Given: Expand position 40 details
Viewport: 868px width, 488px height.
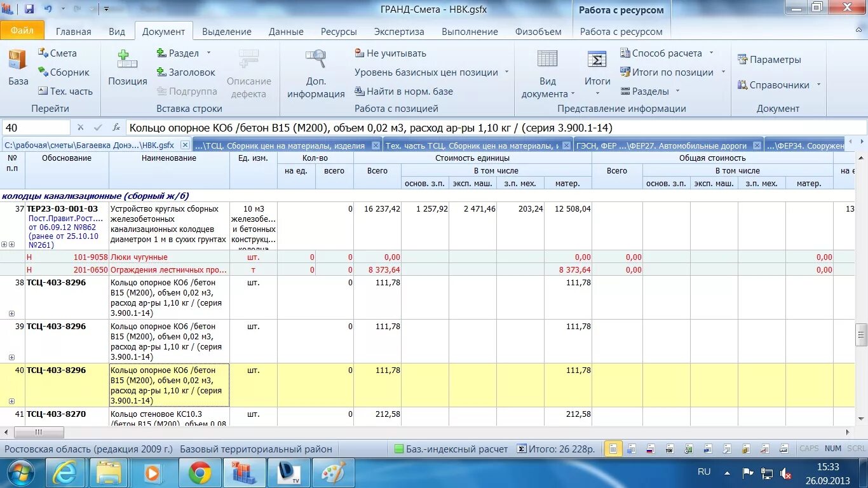Looking at the screenshot, I should pyautogui.click(x=11, y=401).
